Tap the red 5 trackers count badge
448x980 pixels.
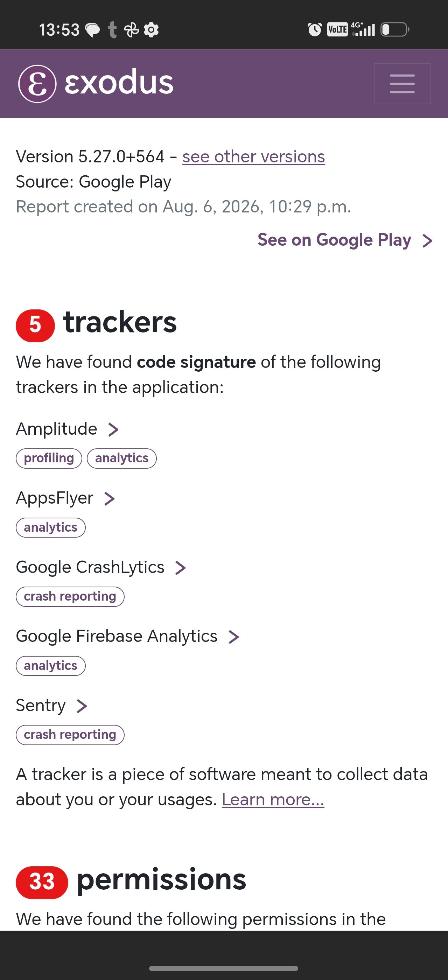coord(35,325)
